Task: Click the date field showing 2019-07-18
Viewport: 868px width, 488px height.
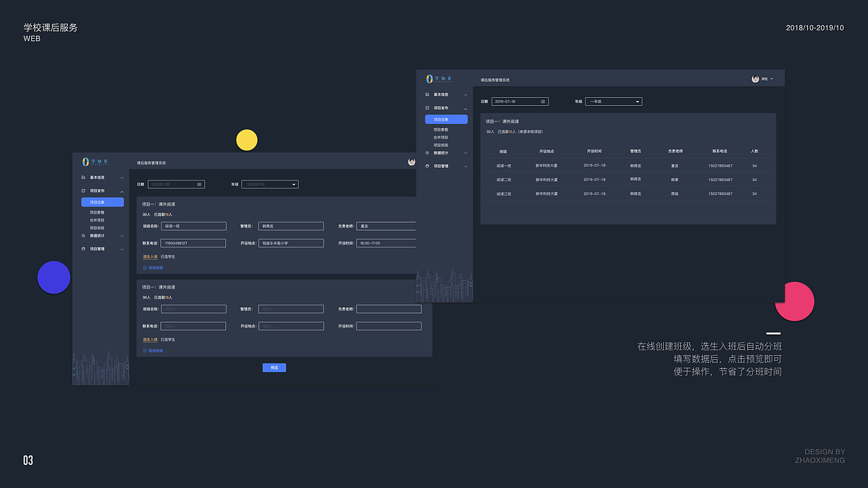Action: [520, 102]
